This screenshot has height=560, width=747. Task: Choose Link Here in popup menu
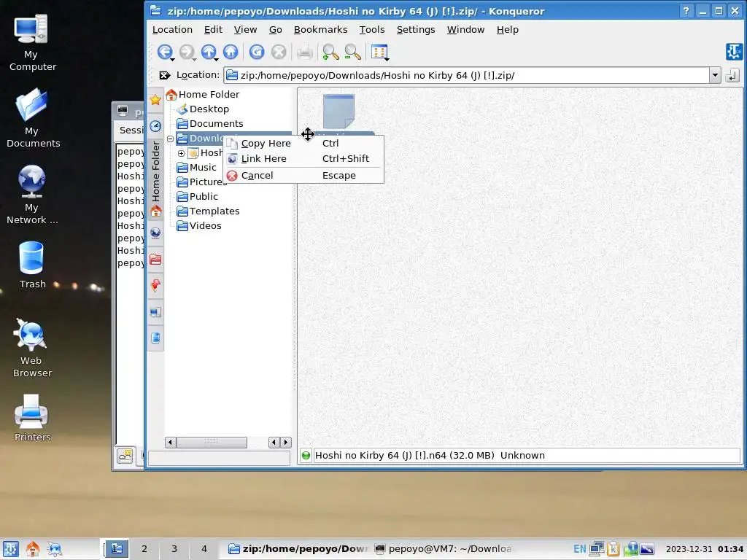(303, 158)
